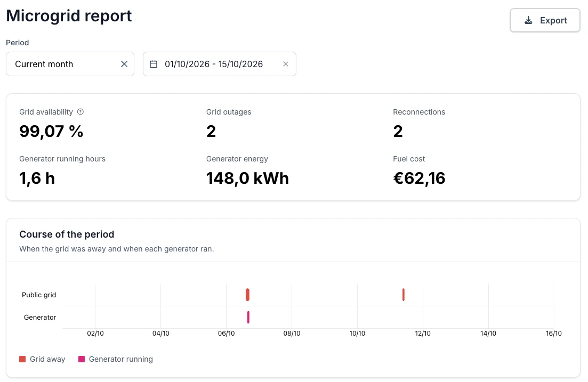
Task: Click the Grid away legend label
Action: (x=47, y=359)
